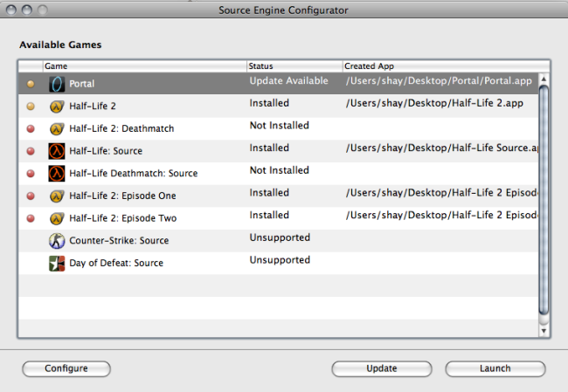Sort by the Created App column header

click(447, 65)
